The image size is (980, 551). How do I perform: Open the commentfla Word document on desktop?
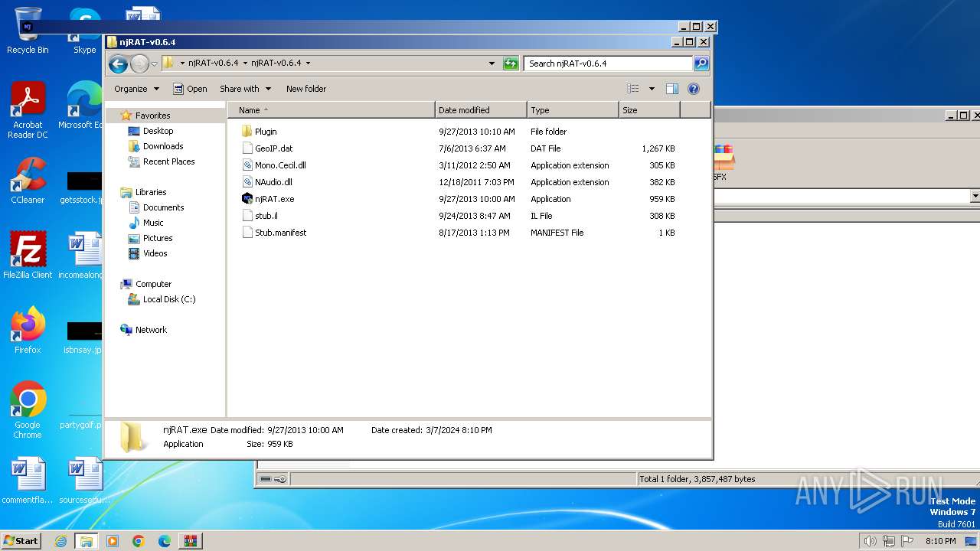click(x=28, y=481)
